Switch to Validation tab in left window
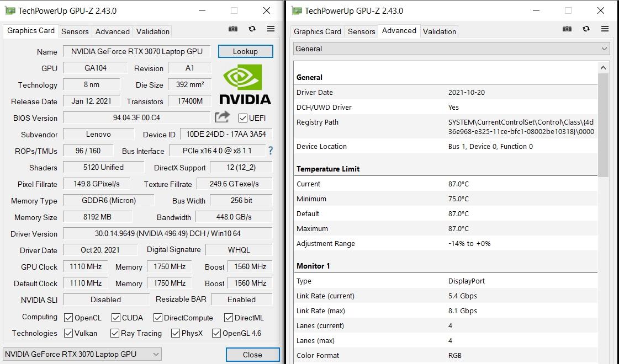619x364 pixels. (x=153, y=31)
